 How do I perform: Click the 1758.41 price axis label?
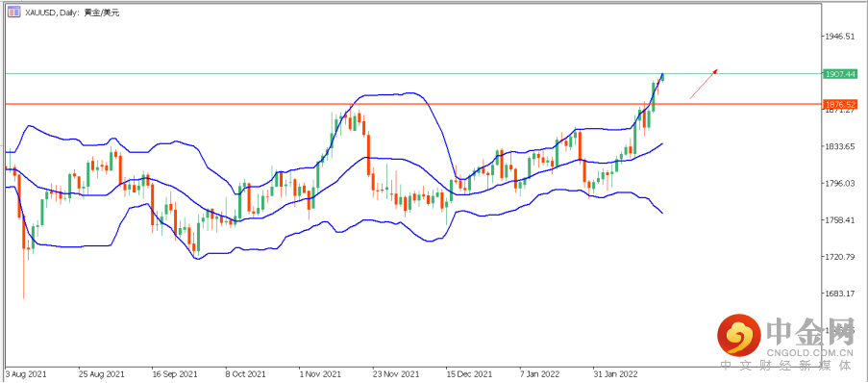(841, 220)
